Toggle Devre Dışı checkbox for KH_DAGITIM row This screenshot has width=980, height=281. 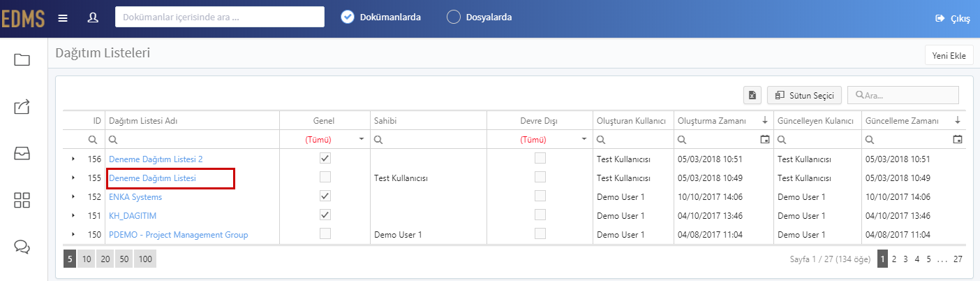(540, 215)
